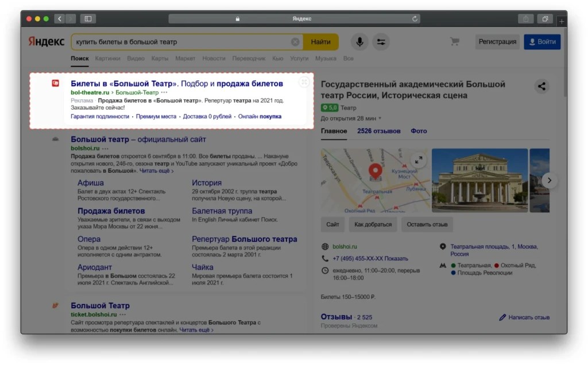Click the red map pin on the map
The height and width of the screenshot is (365, 588).
[376, 172]
